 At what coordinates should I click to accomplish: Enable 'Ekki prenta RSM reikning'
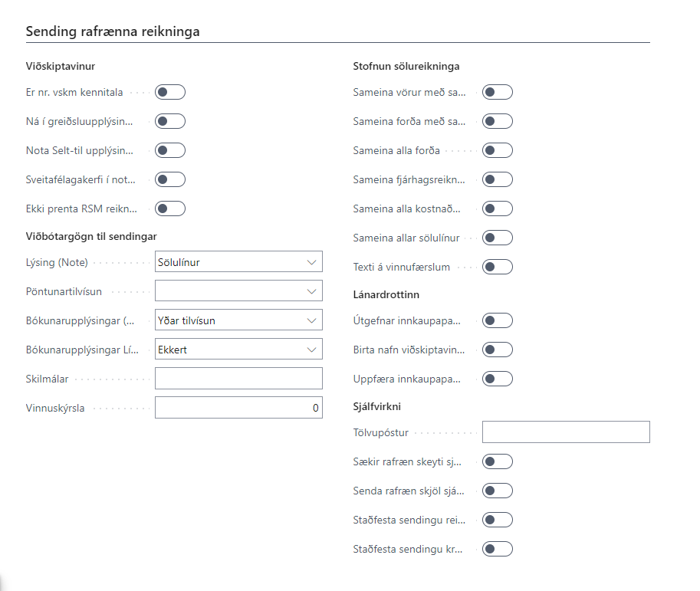[x=169, y=208]
